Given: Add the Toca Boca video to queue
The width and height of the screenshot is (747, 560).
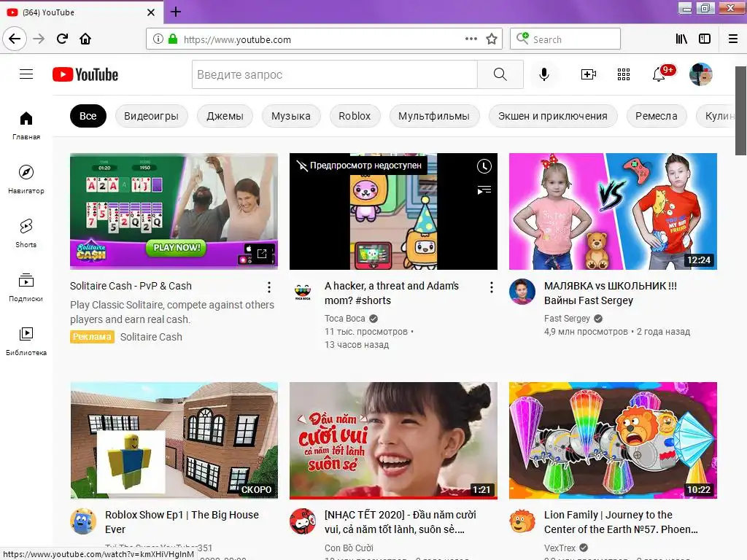Looking at the screenshot, I should (484, 190).
